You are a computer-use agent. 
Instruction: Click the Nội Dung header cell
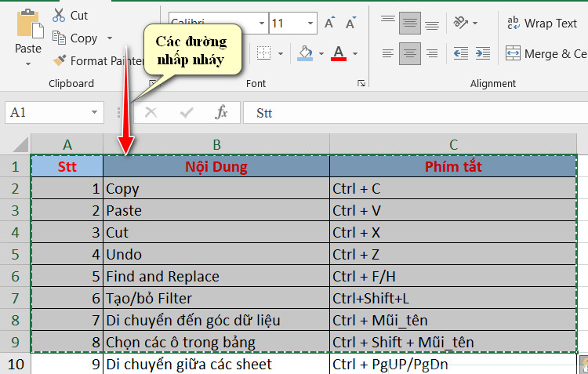point(216,166)
